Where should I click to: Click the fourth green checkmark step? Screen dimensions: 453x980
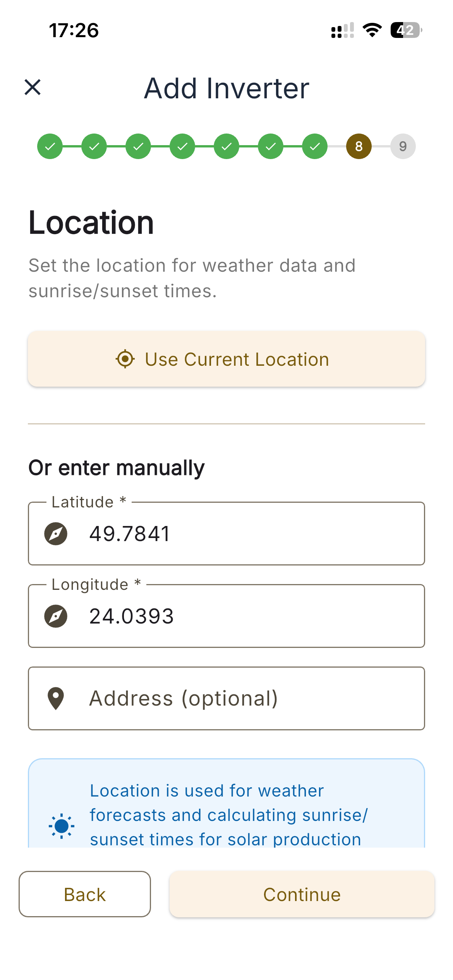(x=182, y=146)
